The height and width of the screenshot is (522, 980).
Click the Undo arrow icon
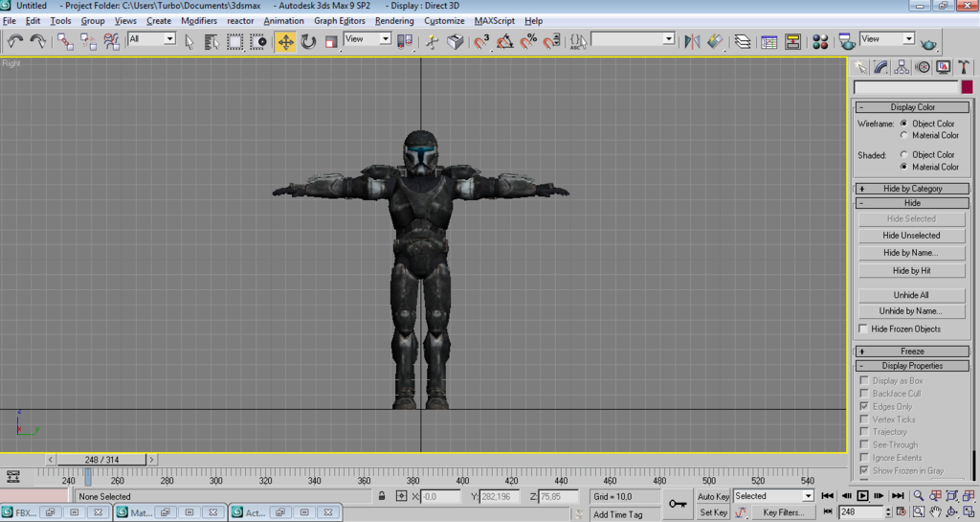coord(15,41)
